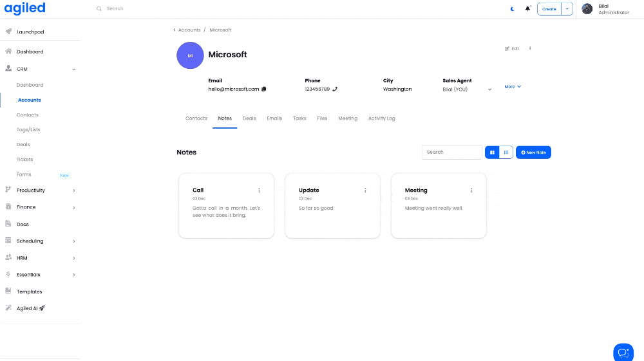Open the Call note options menu
Screen dimensions: 644x361
point(259,190)
